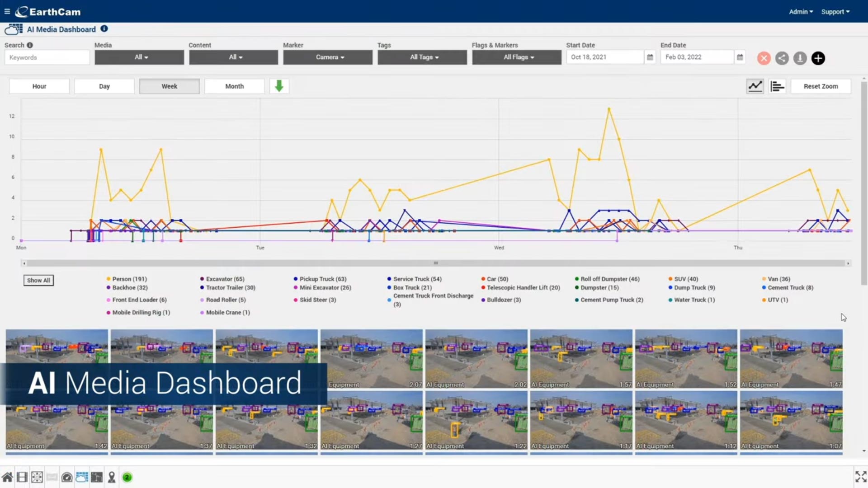Open AI Equipment thumbnail at 2:07
The height and width of the screenshot is (488, 868).
tap(372, 359)
